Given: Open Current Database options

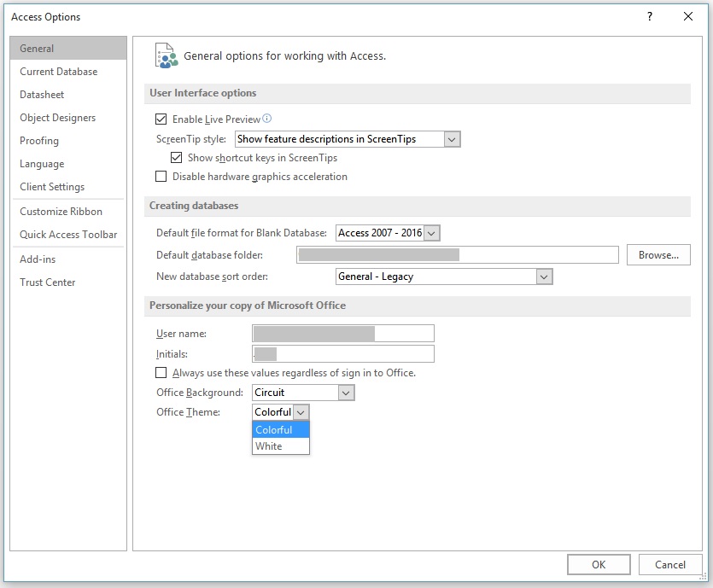Looking at the screenshot, I should coord(68,72).
